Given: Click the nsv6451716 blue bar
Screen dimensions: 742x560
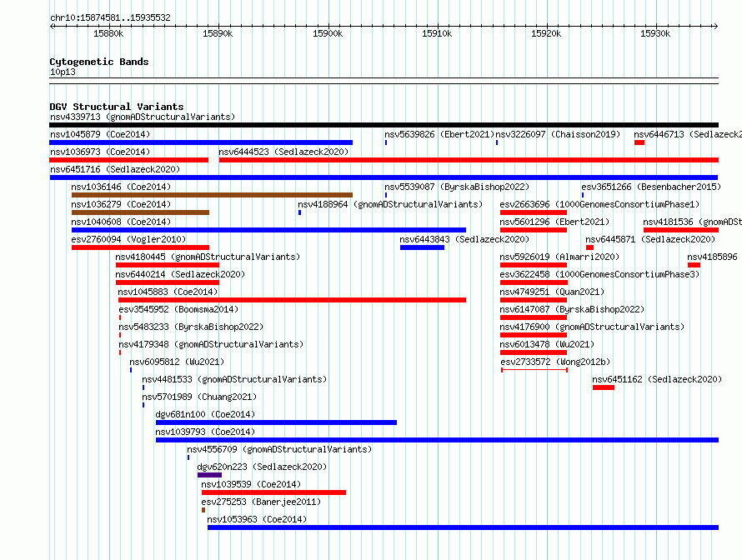Looking at the screenshot, I should point(384,177).
